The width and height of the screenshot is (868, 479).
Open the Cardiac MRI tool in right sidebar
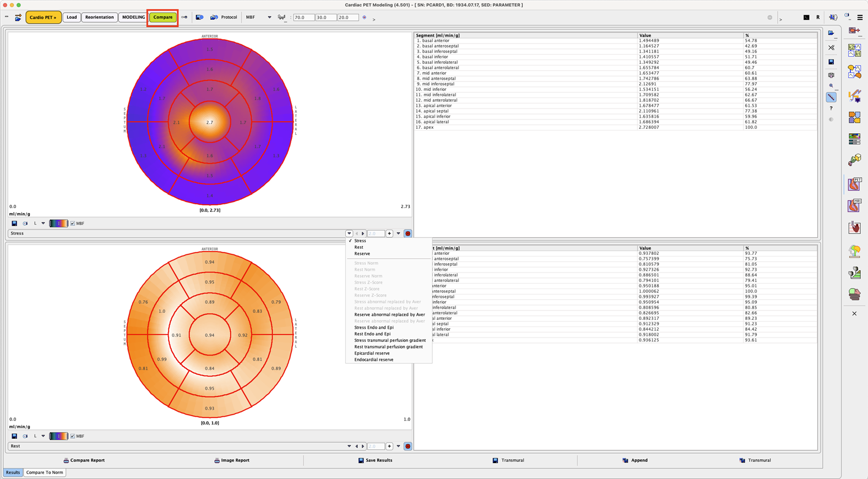854,205
